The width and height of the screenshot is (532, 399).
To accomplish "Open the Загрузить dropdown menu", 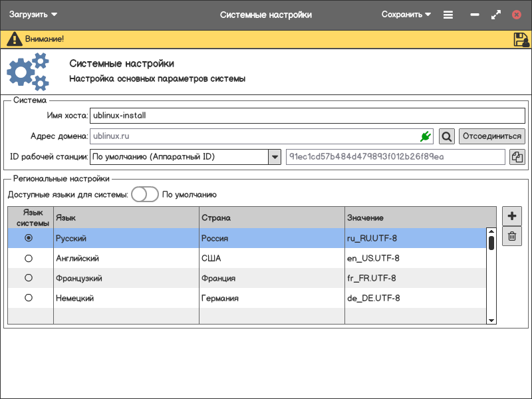I will [x=33, y=15].
